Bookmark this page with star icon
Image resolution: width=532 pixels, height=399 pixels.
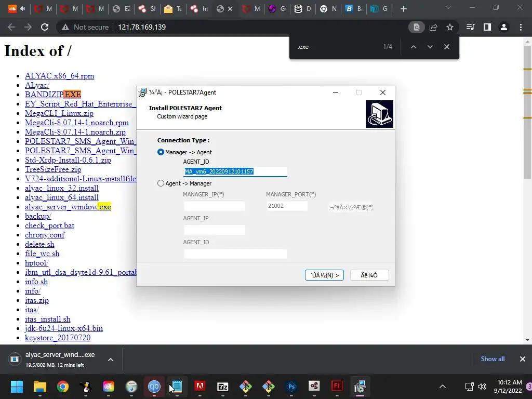click(450, 27)
